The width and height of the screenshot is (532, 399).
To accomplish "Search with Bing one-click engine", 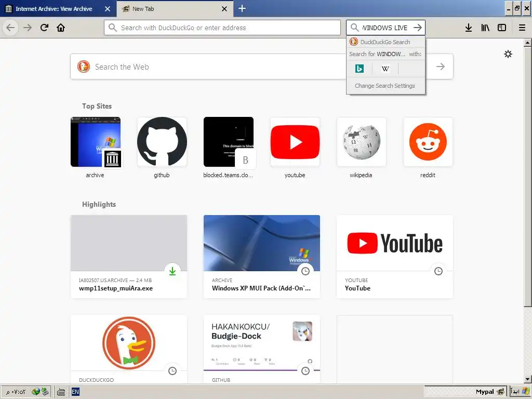I will click(360, 69).
